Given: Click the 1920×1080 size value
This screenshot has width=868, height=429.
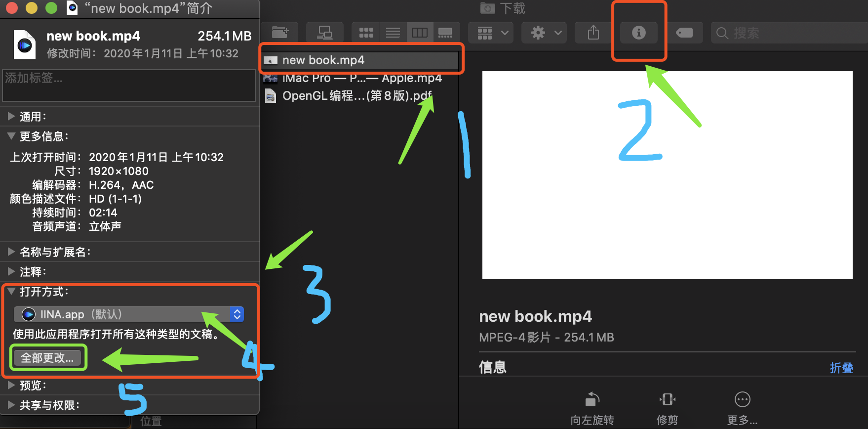Looking at the screenshot, I should tap(118, 171).
